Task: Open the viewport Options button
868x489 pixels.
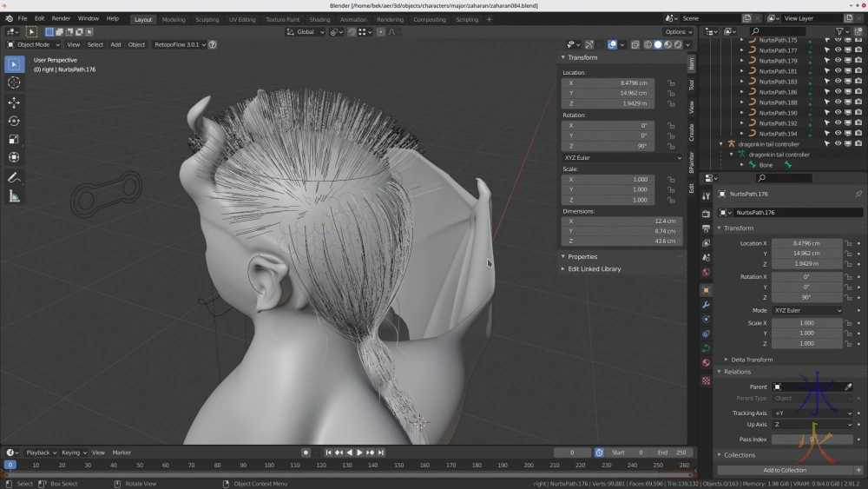Action: point(678,32)
